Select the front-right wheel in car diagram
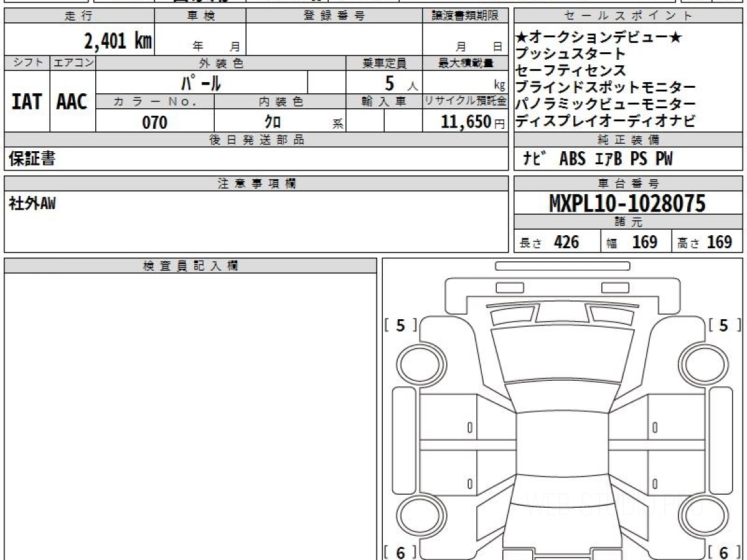 [704, 365]
